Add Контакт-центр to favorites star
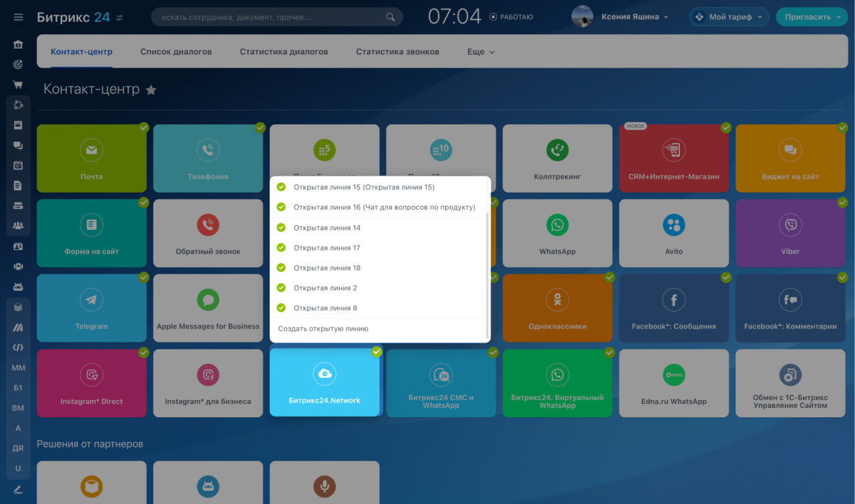 pos(151,89)
